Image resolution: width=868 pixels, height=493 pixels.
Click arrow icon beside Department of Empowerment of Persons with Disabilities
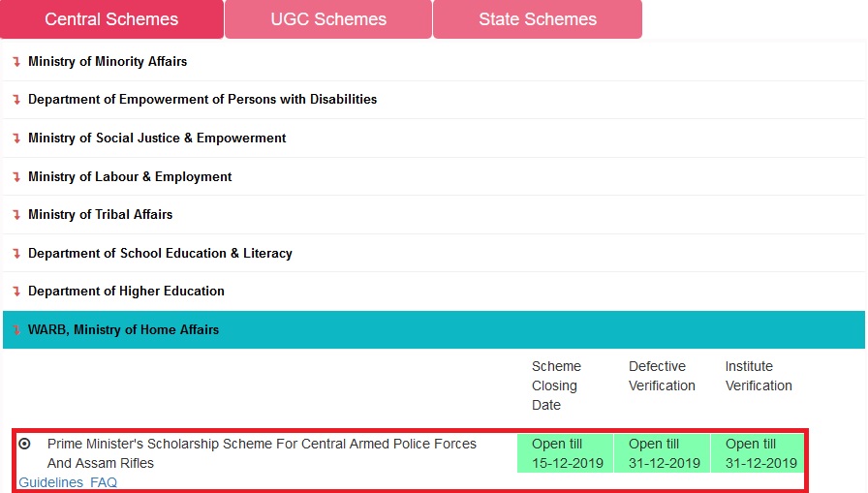[x=16, y=100]
